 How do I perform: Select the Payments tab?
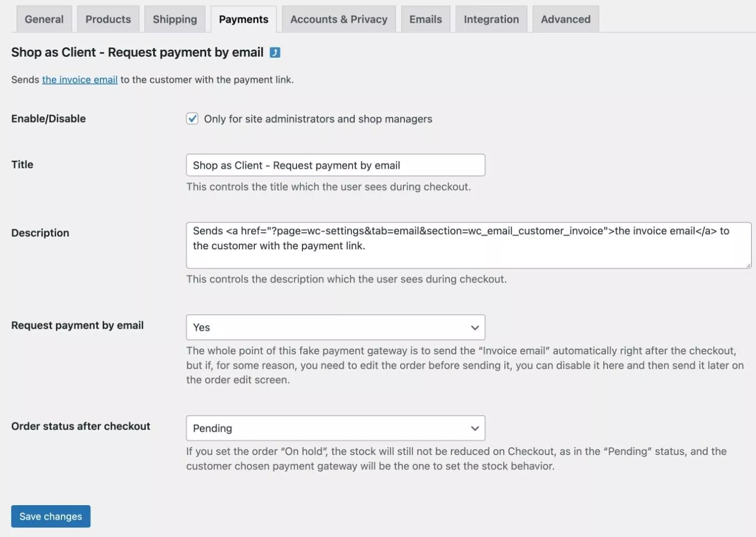(244, 19)
